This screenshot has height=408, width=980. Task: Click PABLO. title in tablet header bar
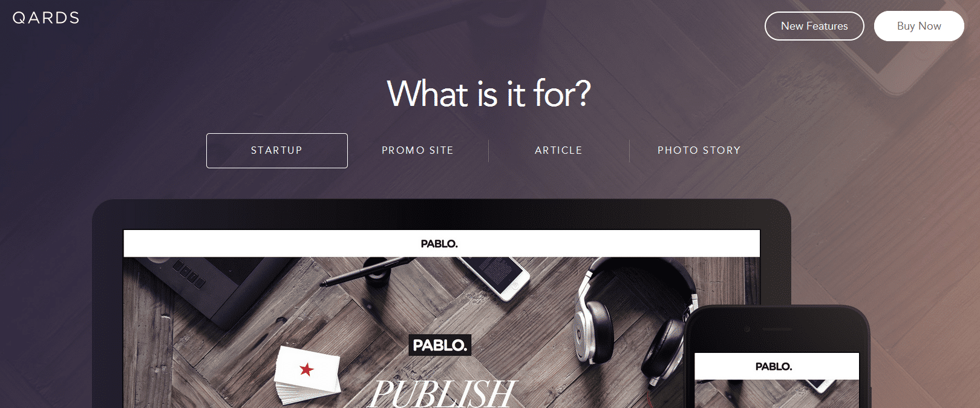coord(439,244)
